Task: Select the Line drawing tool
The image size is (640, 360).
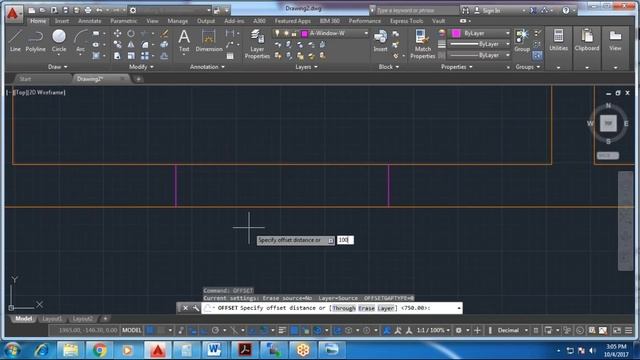Action: 15,40
